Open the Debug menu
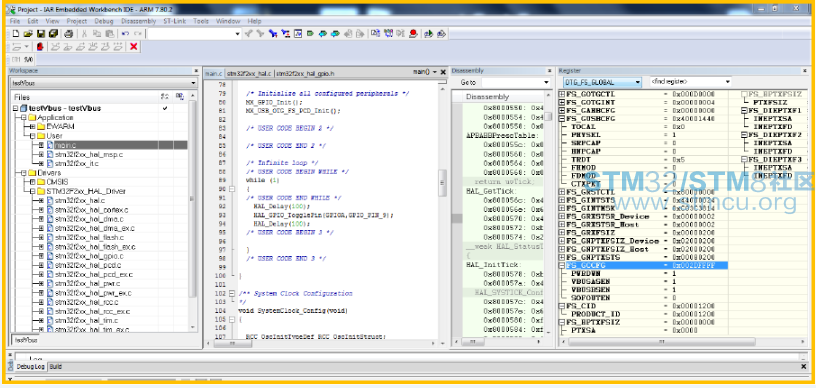Screen dimensions: 816x388 [104, 21]
